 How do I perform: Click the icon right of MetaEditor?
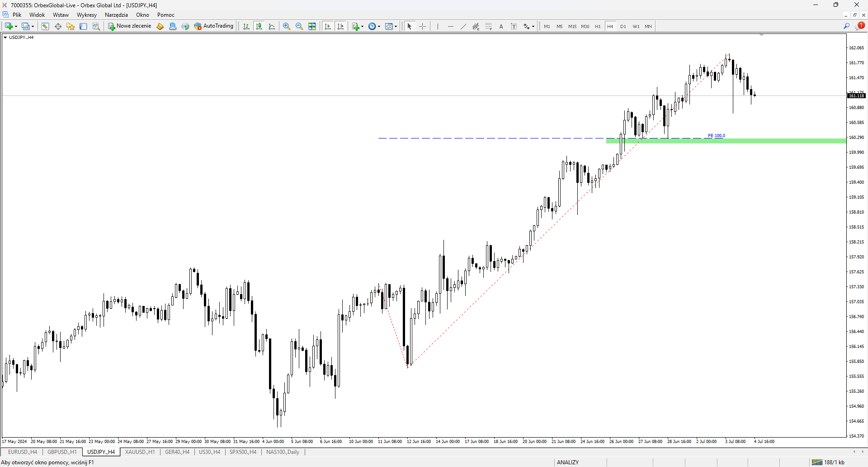click(x=173, y=26)
